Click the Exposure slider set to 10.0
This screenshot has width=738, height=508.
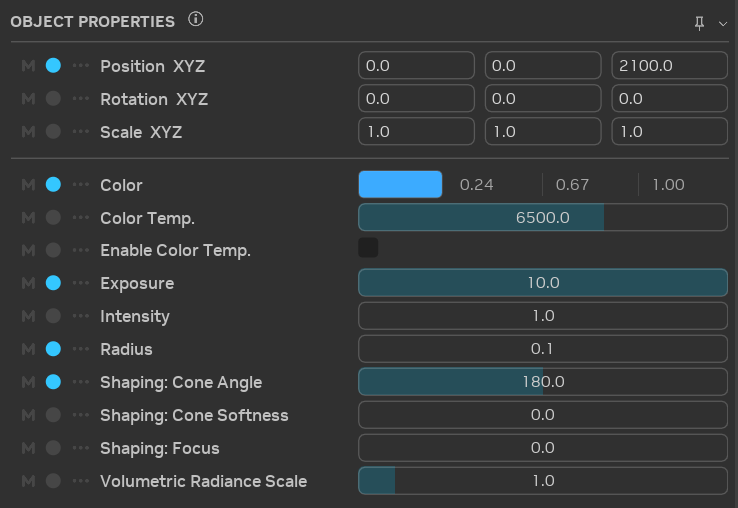pos(542,283)
